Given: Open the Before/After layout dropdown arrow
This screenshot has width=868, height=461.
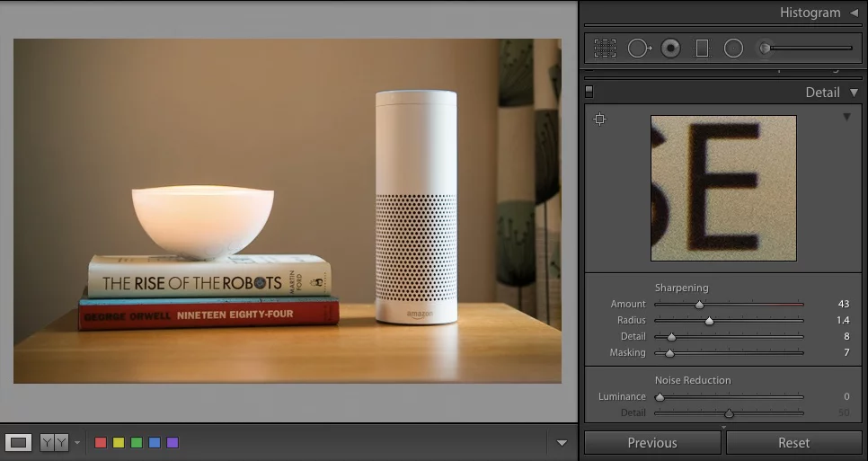Looking at the screenshot, I should (77, 442).
